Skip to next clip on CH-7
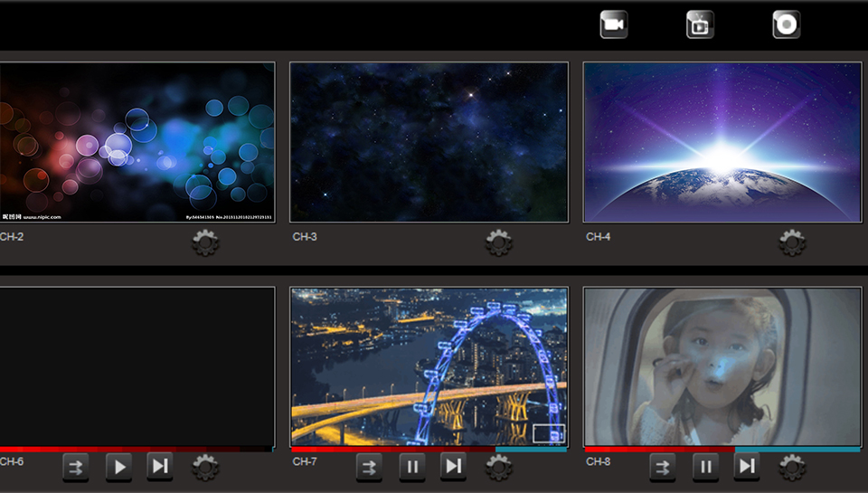The image size is (868, 493). tap(454, 467)
